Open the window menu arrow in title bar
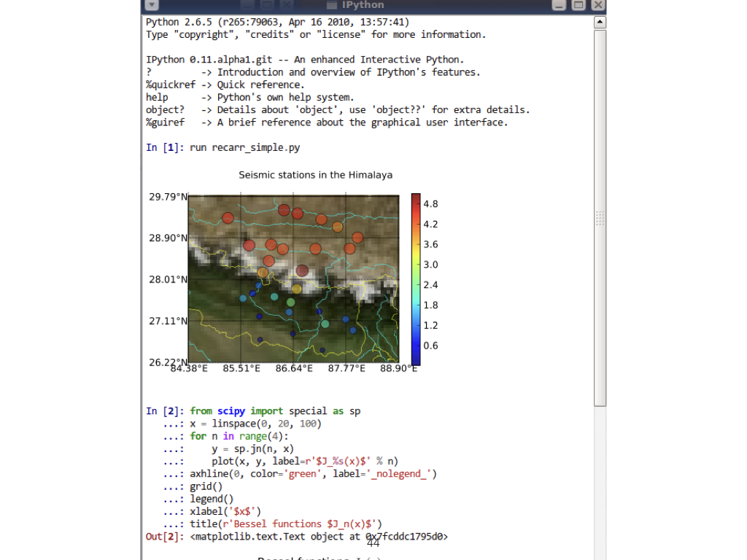747x560 pixels. [x=152, y=5]
